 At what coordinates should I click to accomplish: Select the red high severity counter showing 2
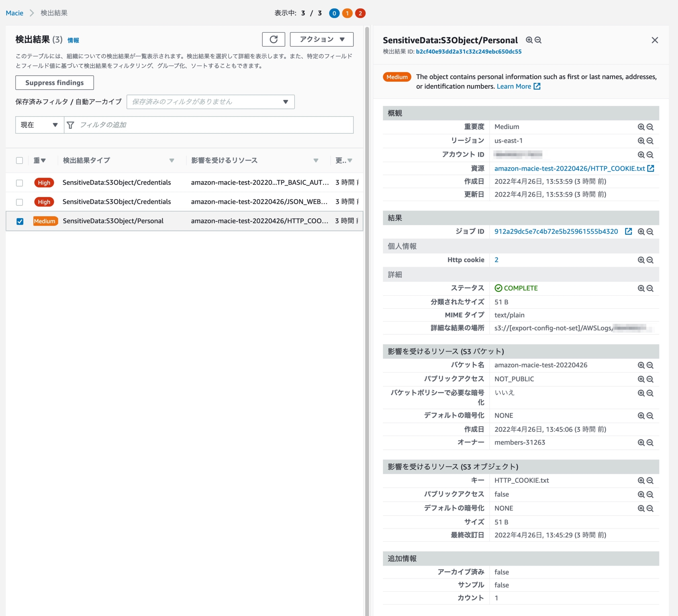(360, 13)
